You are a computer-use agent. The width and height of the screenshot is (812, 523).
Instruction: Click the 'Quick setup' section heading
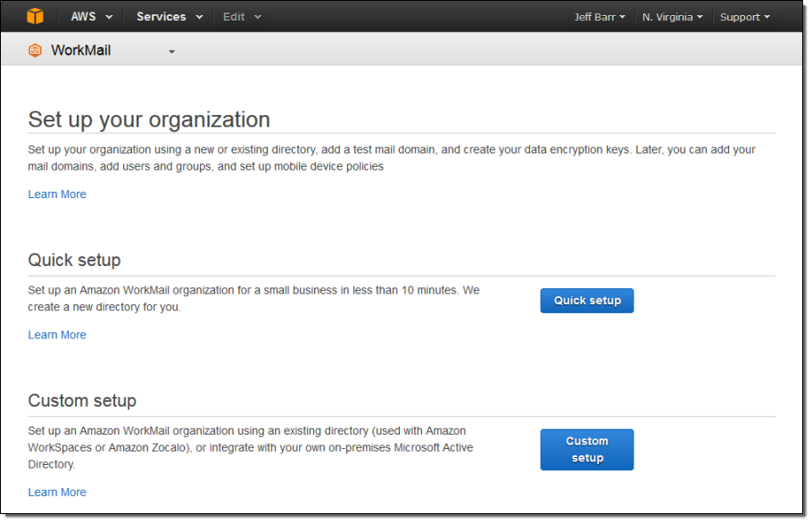pyautogui.click(x=74, y=261)
